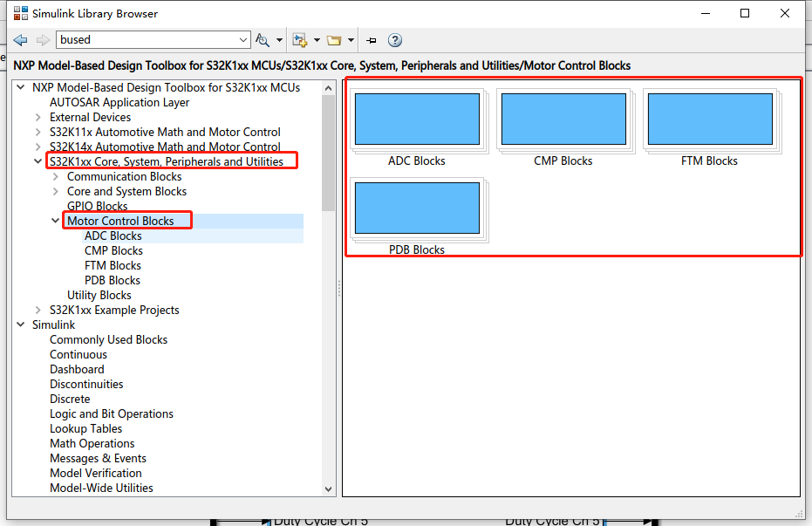Viewport: 812px width, 526px height.
Task: Click the stay-on-top pin icon
Action: [x=372, y=40]
